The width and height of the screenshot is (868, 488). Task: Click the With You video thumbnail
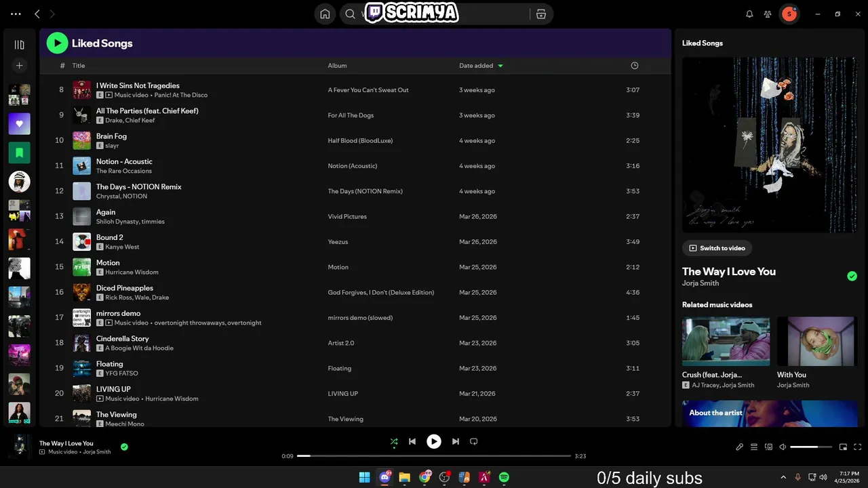point(816,341)
